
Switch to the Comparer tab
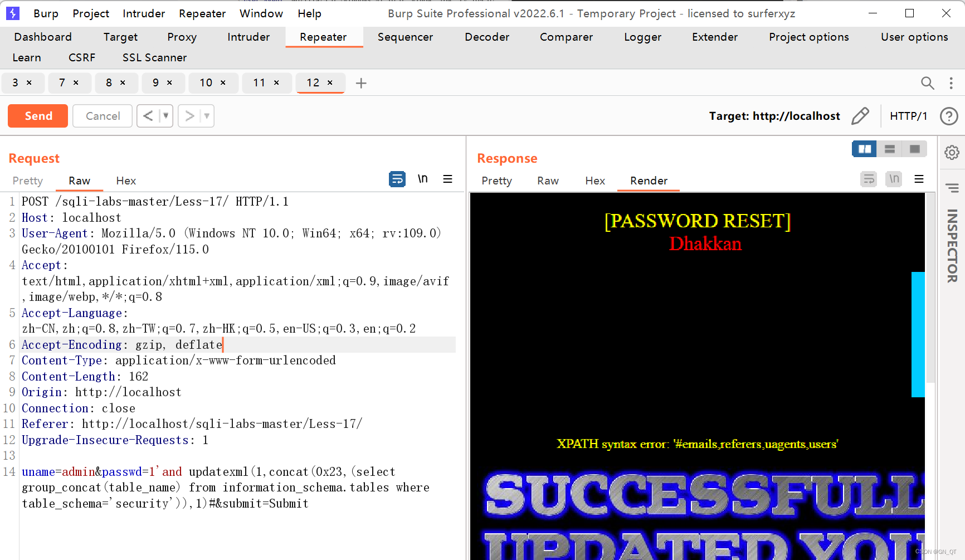566,37
